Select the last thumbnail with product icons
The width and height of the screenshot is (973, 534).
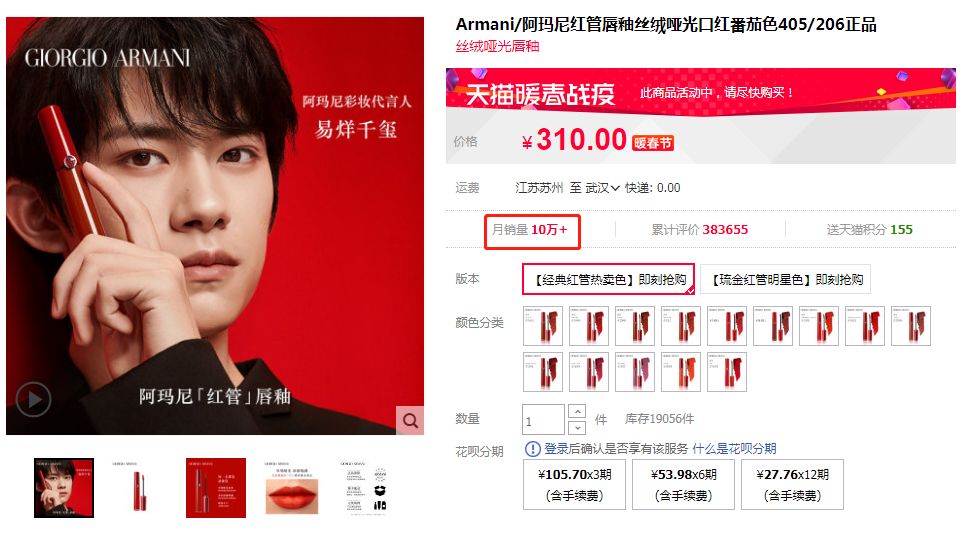[367, 487]
